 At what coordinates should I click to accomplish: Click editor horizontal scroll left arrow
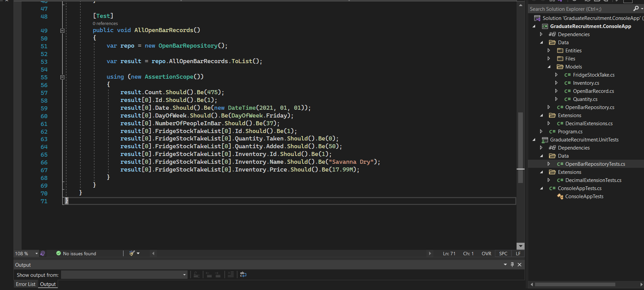[x=153, y=253]
